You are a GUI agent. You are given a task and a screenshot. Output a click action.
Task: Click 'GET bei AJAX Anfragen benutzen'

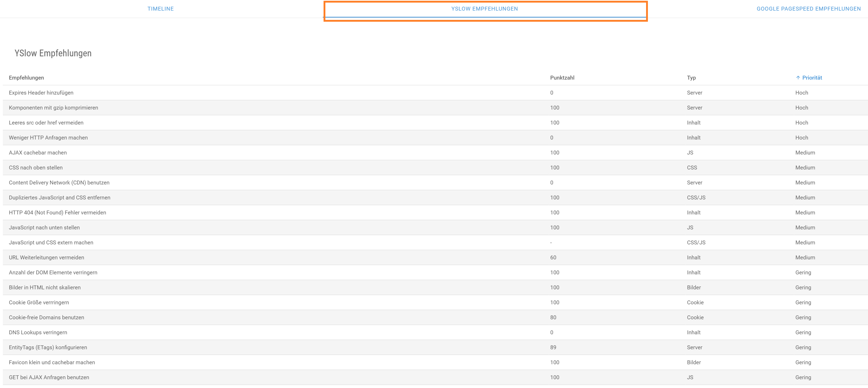(49, 377)
